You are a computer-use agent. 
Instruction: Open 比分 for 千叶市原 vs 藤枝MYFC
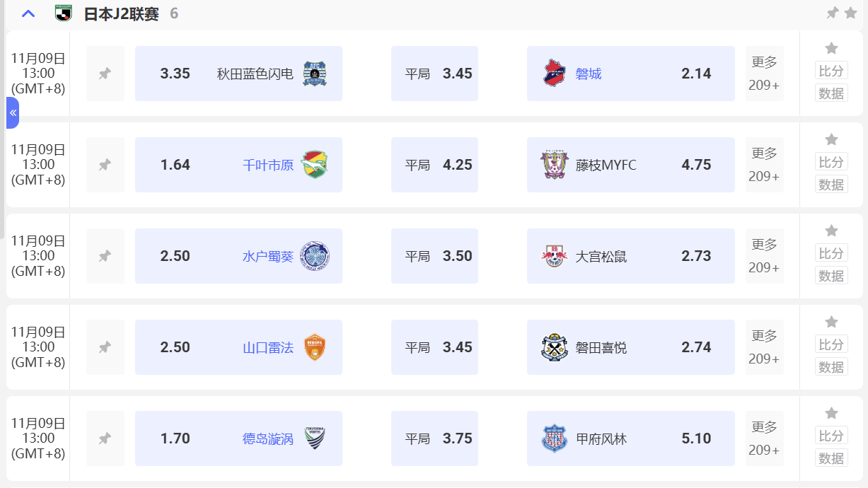[831, 162]
